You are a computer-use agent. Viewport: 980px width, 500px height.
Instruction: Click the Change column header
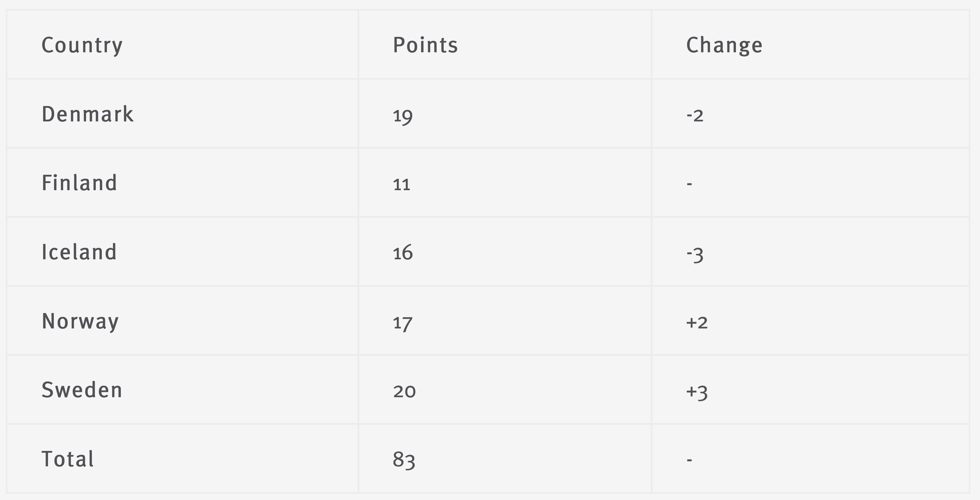click(x=724, y=45)
